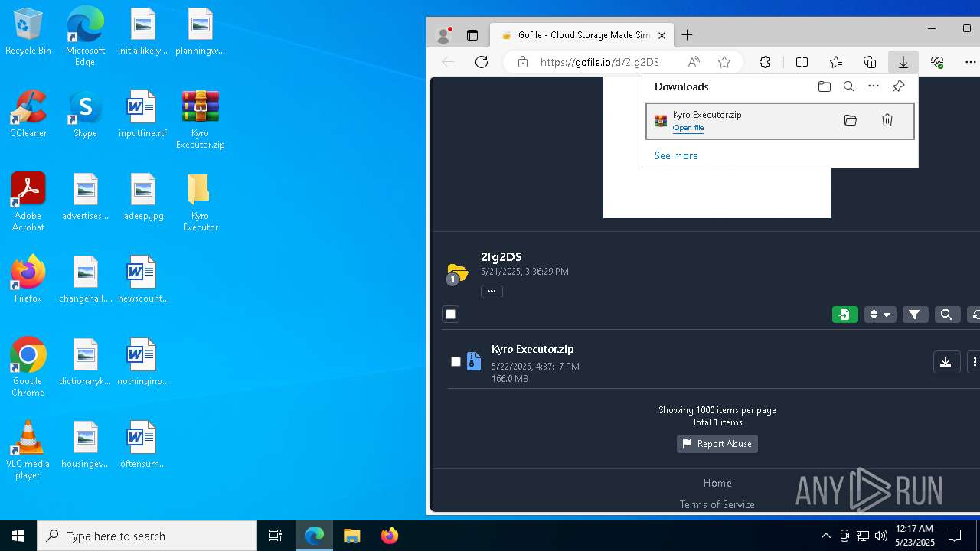
Task: Click the Gofile filter funnel button
Action: pyautogui.click(x=915, y=315)
